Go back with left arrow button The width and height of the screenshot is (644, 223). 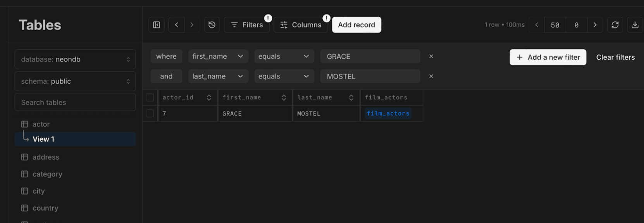[x=176, y=25]
